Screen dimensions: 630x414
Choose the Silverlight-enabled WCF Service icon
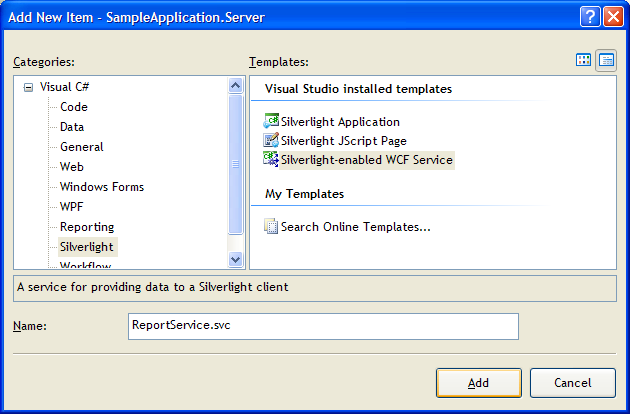click(x=271, y=159)
